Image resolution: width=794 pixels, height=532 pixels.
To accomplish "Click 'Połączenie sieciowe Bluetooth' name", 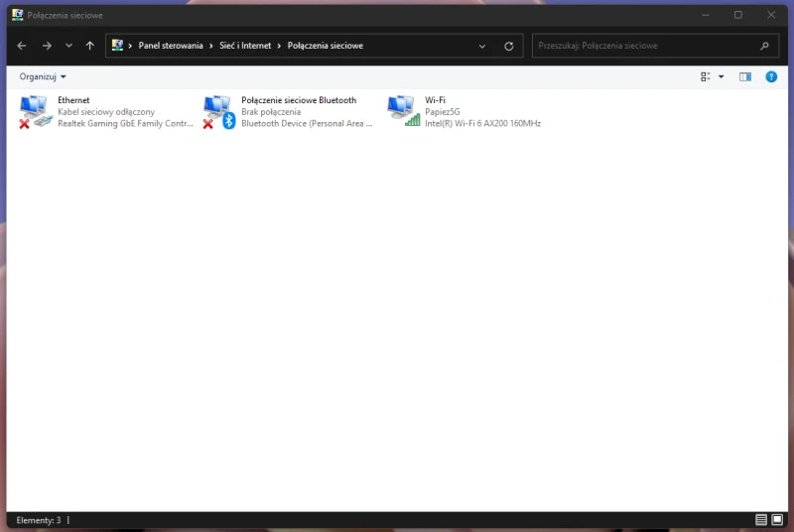I will tap(299, 100).
